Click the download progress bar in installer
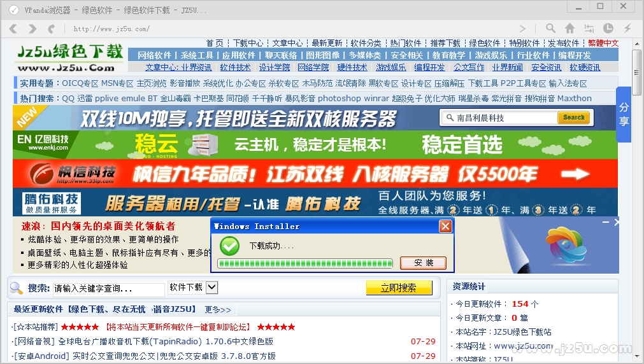This screenshot has width=644, height=364. [x=305, y=263]
